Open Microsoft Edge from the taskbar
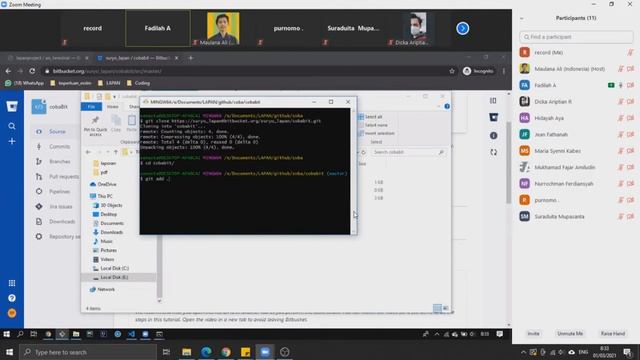 pyautogui.click(x=206, y=352)
